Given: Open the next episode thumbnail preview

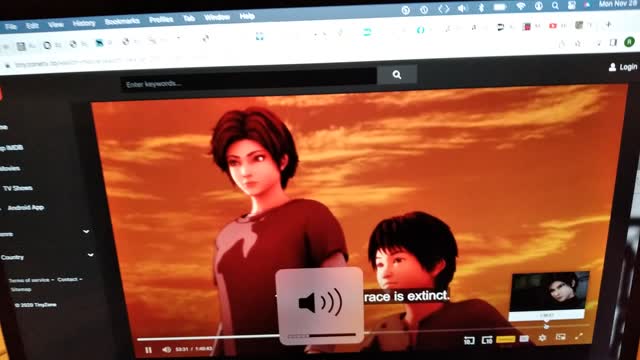Looking at the screenshot, I should (x=549, y=291).
